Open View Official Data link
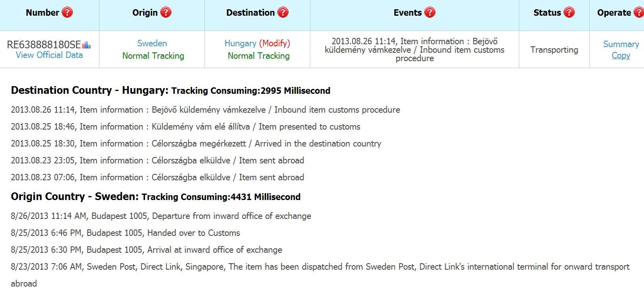The width and height of the screenshot is (644, 293). (49, 55)
